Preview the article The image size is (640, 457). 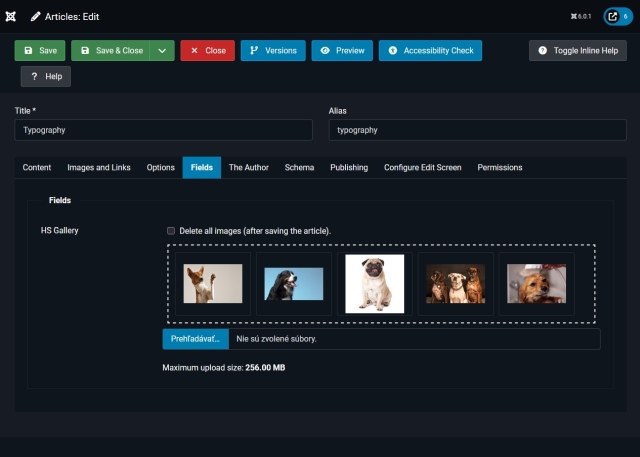point(341,50)
